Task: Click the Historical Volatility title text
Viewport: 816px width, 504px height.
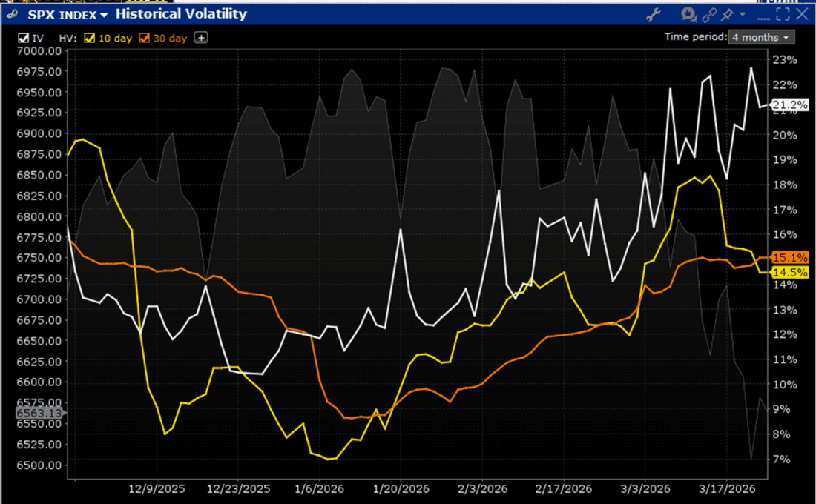Action: pos(181,14)
